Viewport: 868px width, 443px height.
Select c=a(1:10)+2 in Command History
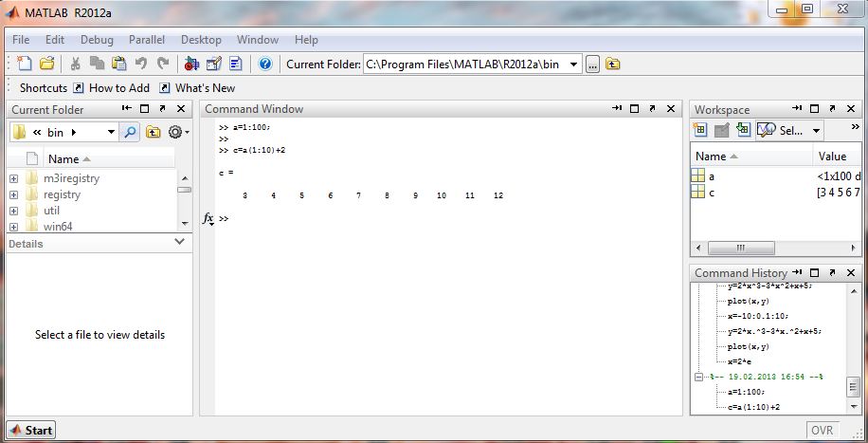coord(753,407)
